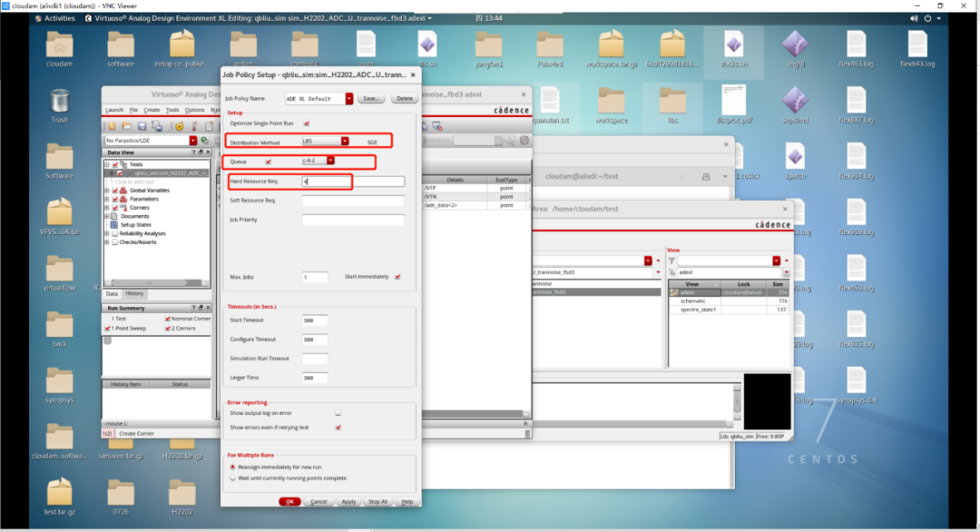Open the Tools menu in Virtuoso
Viewport: 980px width, 532px height.
(172, 110)
